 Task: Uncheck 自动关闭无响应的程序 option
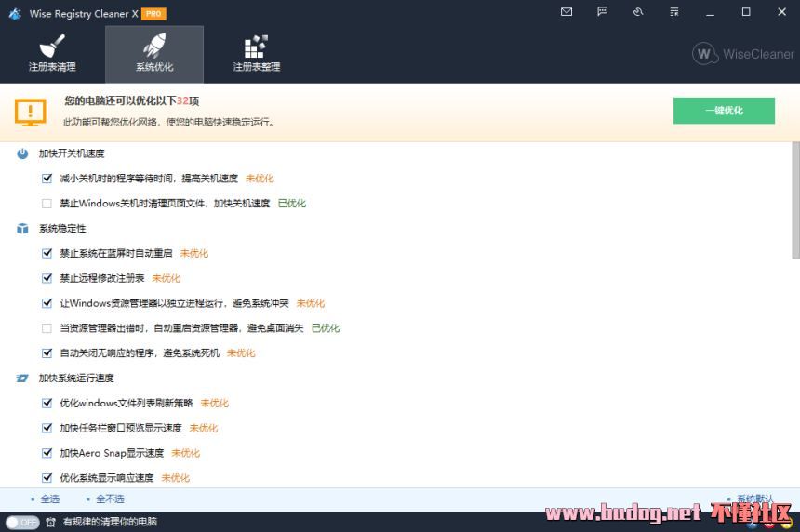click(47, 353)
